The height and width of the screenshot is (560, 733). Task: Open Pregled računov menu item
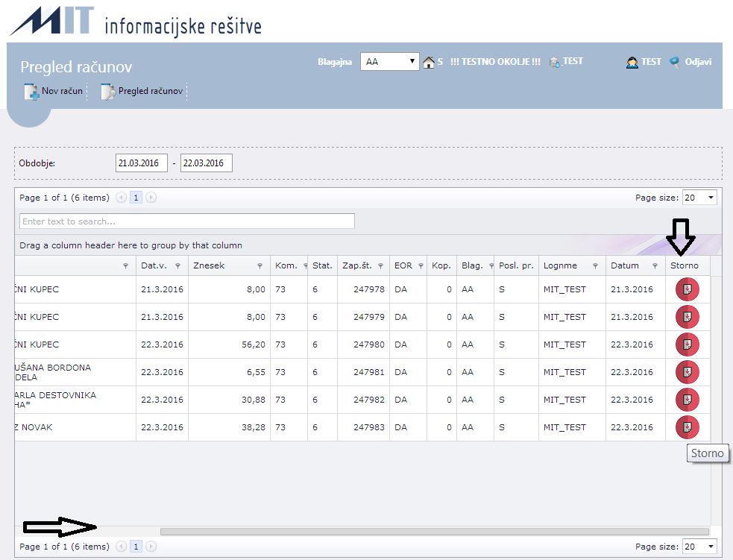[150, 91]
